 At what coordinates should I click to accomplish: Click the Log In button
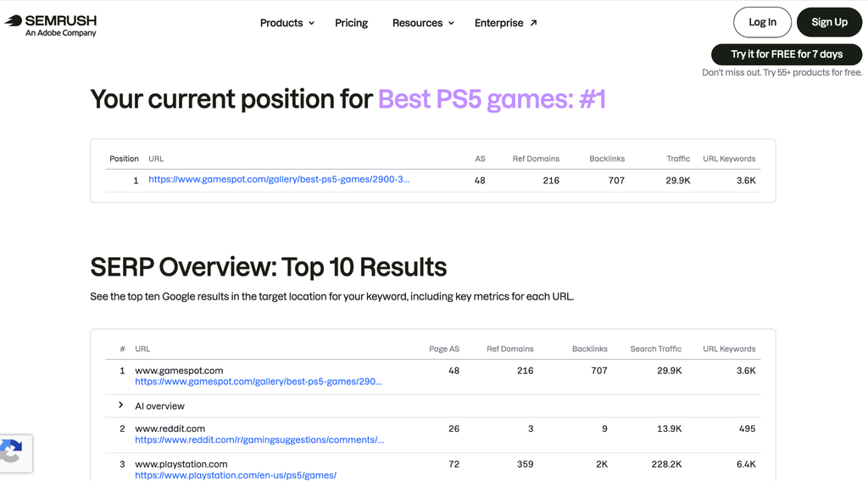pos(762,22)
